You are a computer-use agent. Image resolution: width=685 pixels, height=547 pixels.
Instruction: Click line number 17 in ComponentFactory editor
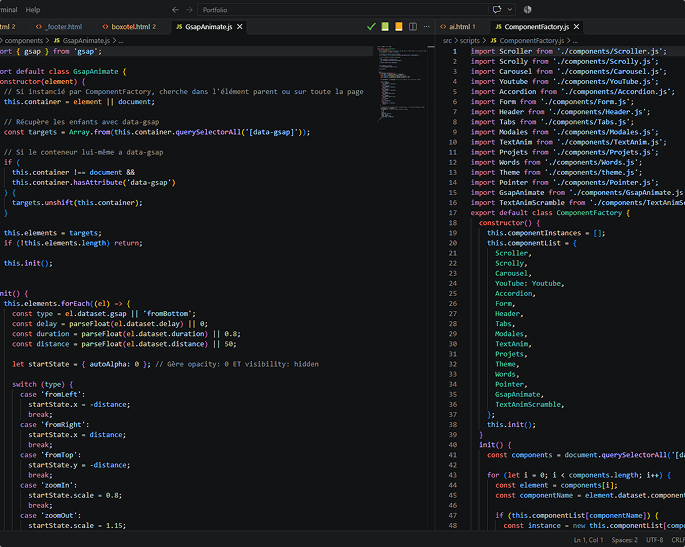tap(453, 213)
